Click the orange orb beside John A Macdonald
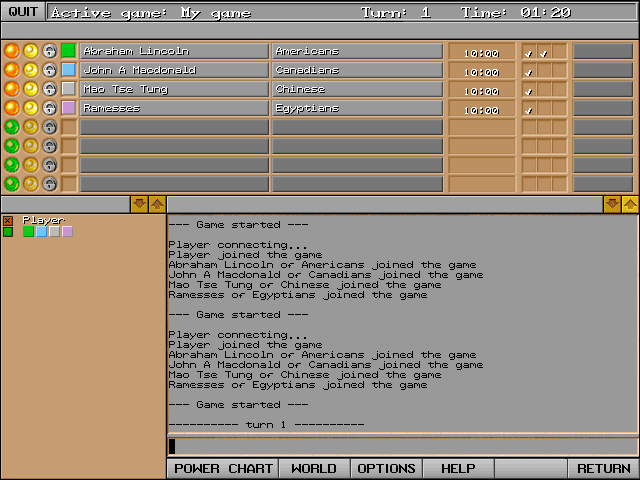 pyautogui.click(x=11, y=70)
